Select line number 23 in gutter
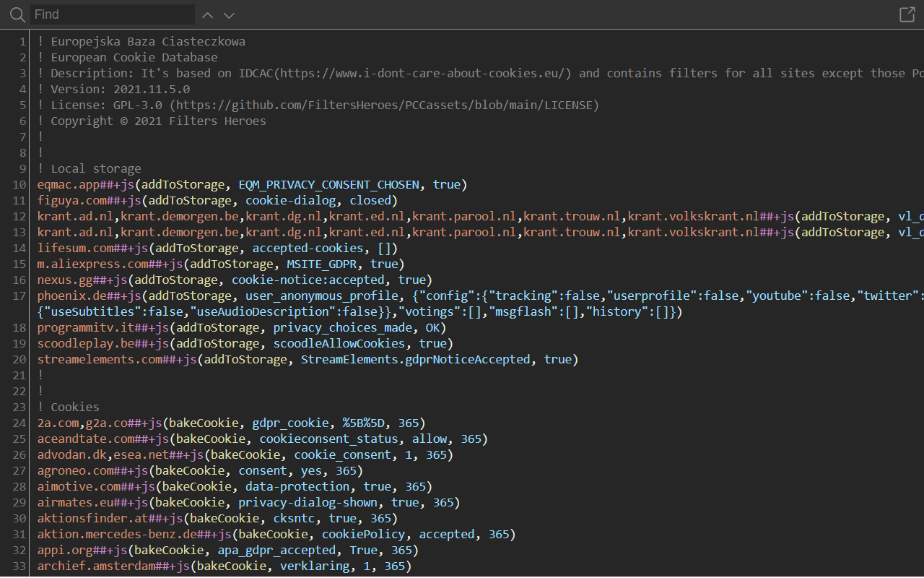This screenshot has height=578, width=924. (x=19, y=407)
